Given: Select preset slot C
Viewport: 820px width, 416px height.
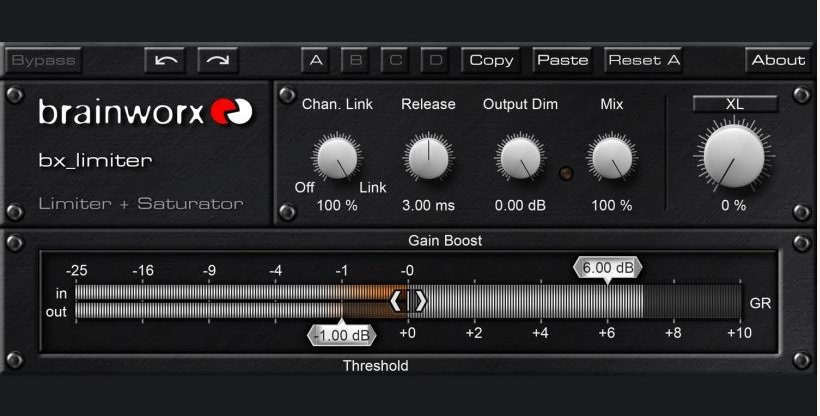Looking at the screenshot, I should [395, 60].
